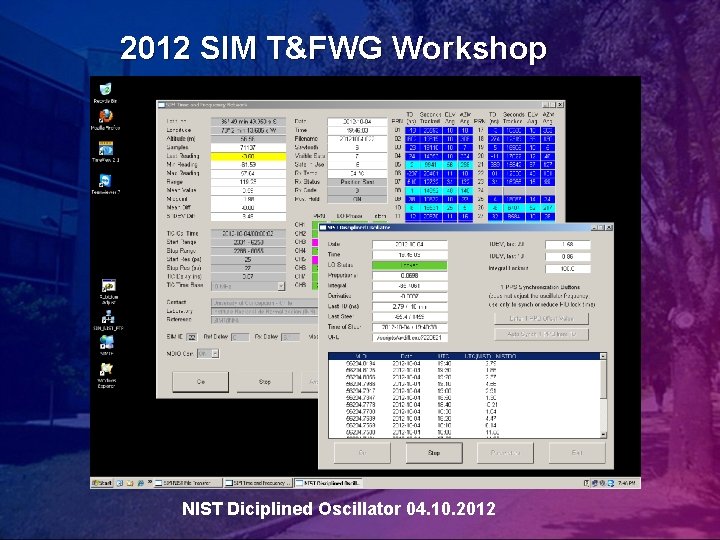The image size is (720, 540).
Task: Click the scroll down arrow in the oscillator log list
Action: 603,434
